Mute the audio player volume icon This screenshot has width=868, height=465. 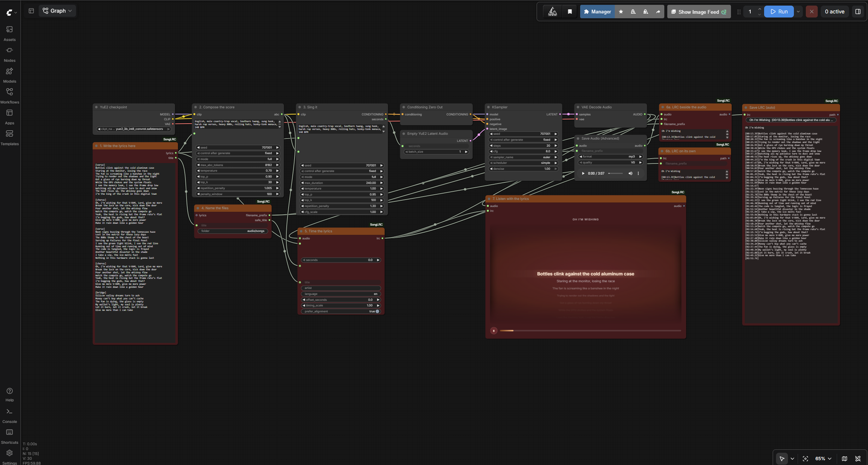630,174
